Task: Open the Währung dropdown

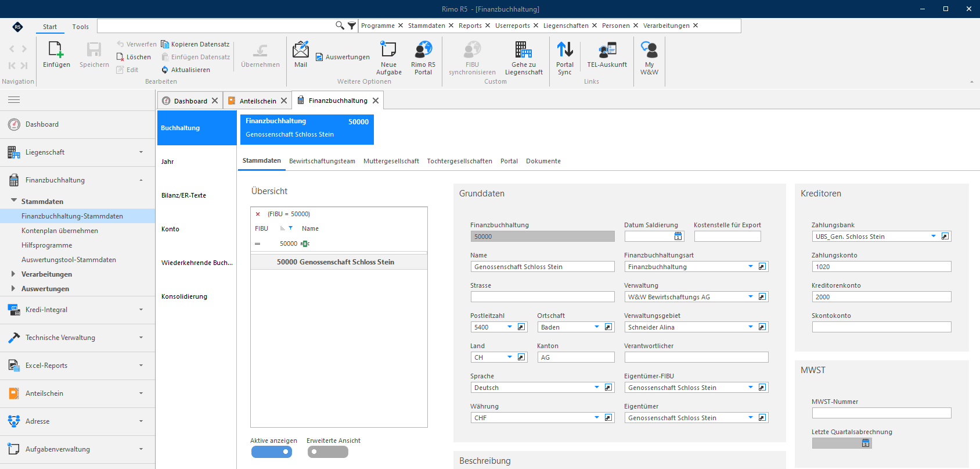Action: pos(597,418)
